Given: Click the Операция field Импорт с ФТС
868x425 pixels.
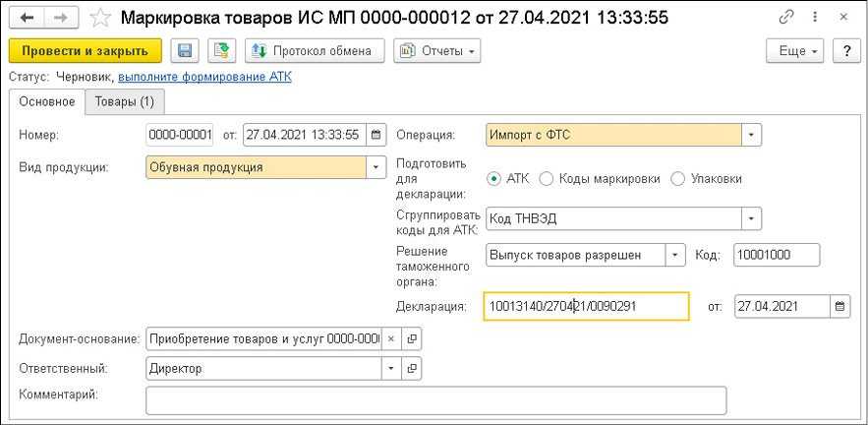Looking at the screenshot, I should (x=614, y=135).
